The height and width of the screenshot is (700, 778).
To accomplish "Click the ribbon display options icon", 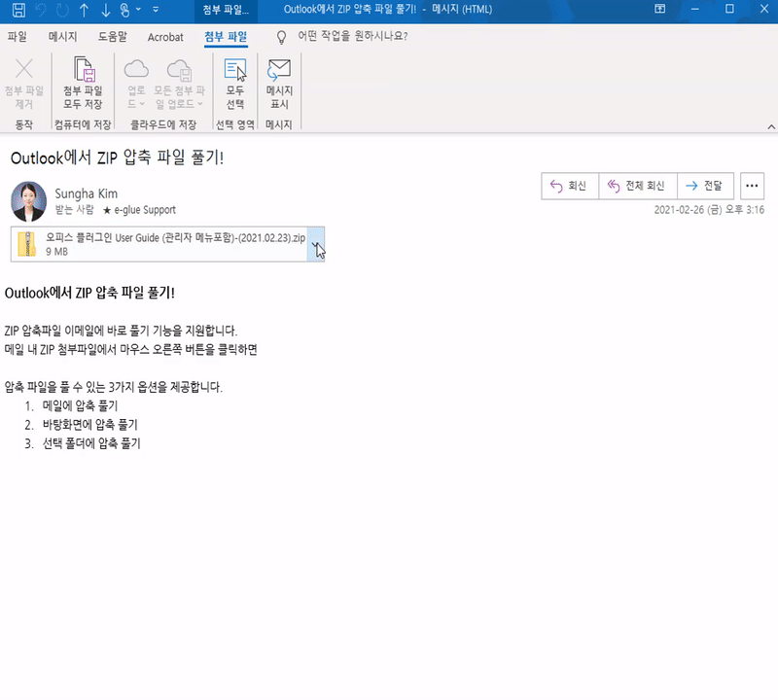I will click(659, 9).
